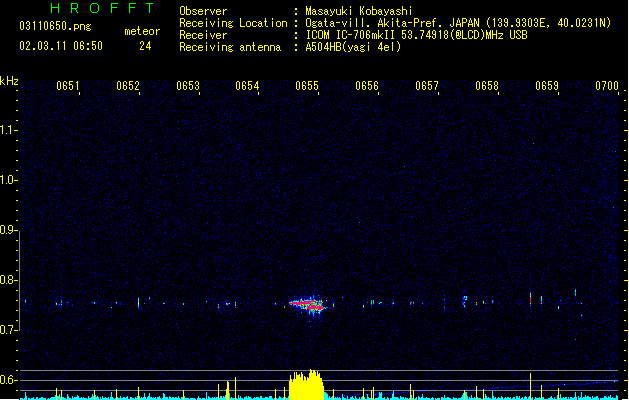Click the 0.9 kHz axis label
Viewport: 629px width, 400px height.
pos(8,230)
